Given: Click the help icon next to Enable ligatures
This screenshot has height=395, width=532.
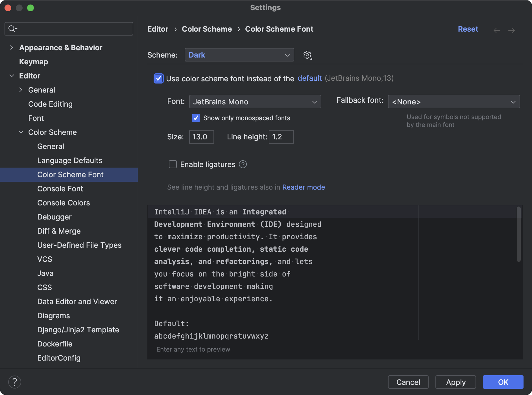Looking at the screenshot, I should coord(243,164).
